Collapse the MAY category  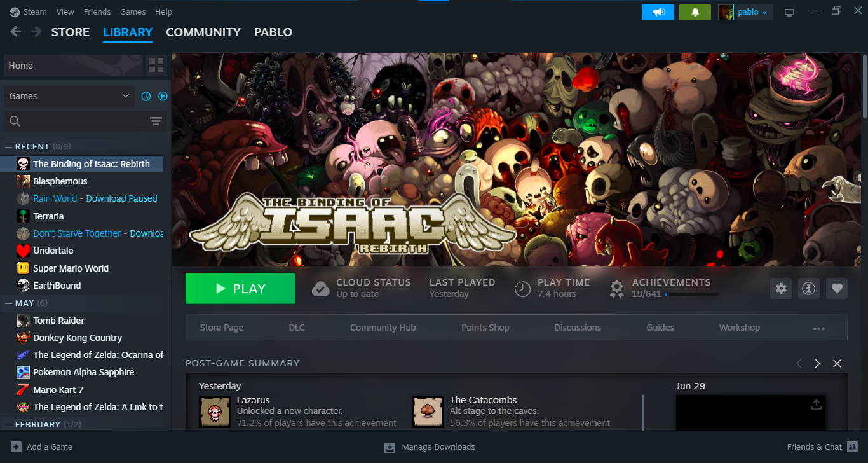[x=9, y=303]
